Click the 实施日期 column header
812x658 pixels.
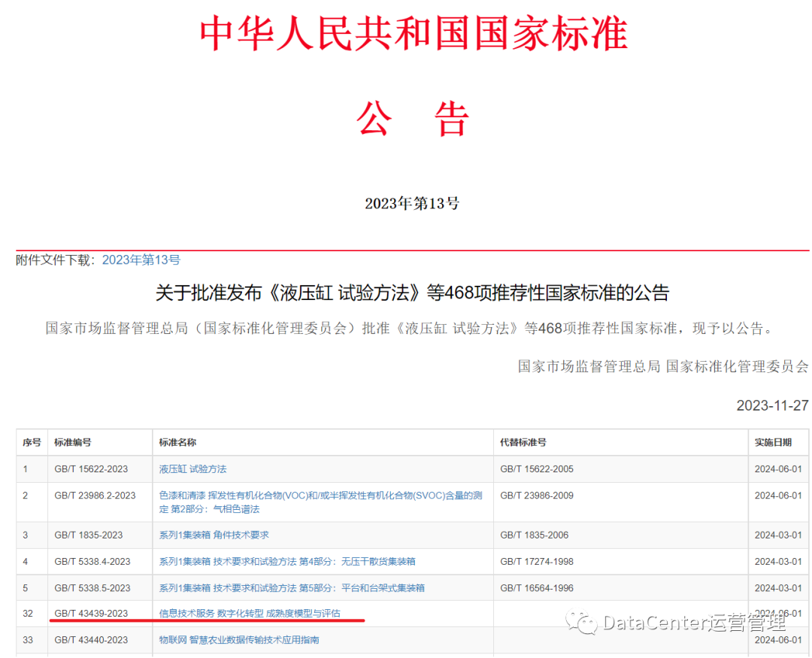pyautogui.click(x=773, y=442)
